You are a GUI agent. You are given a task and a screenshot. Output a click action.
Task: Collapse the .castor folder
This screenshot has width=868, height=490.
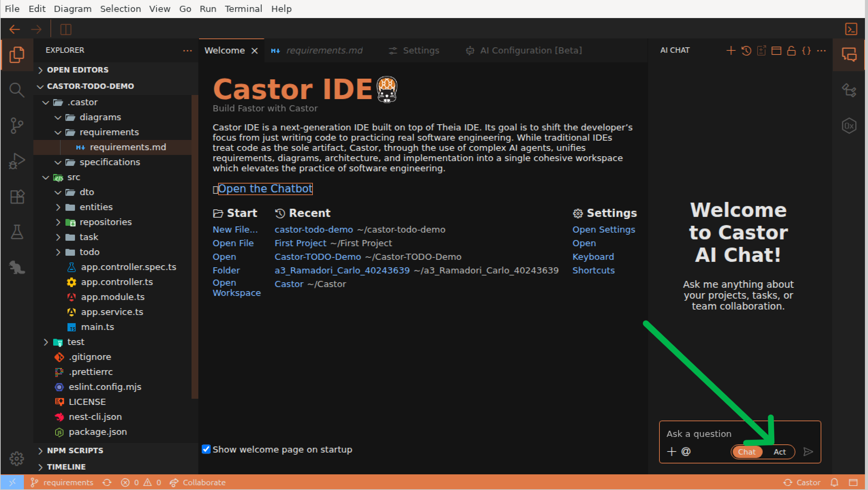pos(46,102)
